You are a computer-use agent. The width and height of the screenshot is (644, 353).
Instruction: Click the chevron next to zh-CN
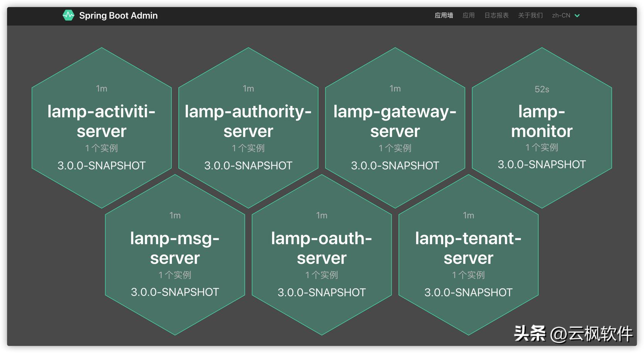click(577, 15)
